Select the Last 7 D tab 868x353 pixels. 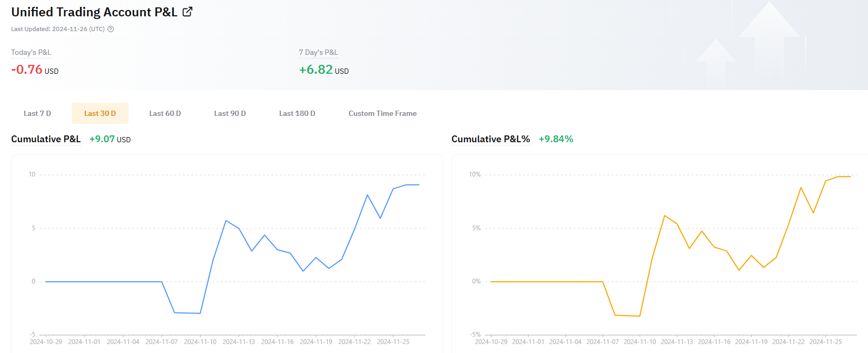(x=37, y=113)
